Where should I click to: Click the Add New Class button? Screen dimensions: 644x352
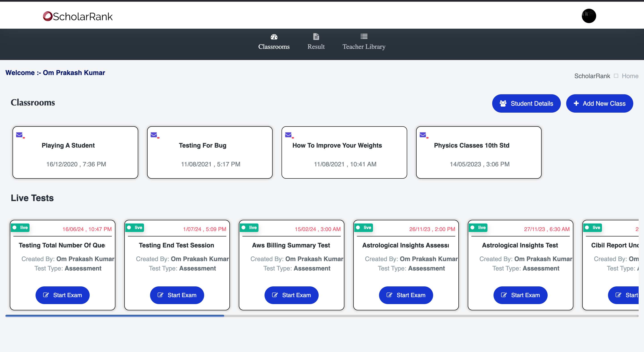pyautogui.click(x=599, y=103)
